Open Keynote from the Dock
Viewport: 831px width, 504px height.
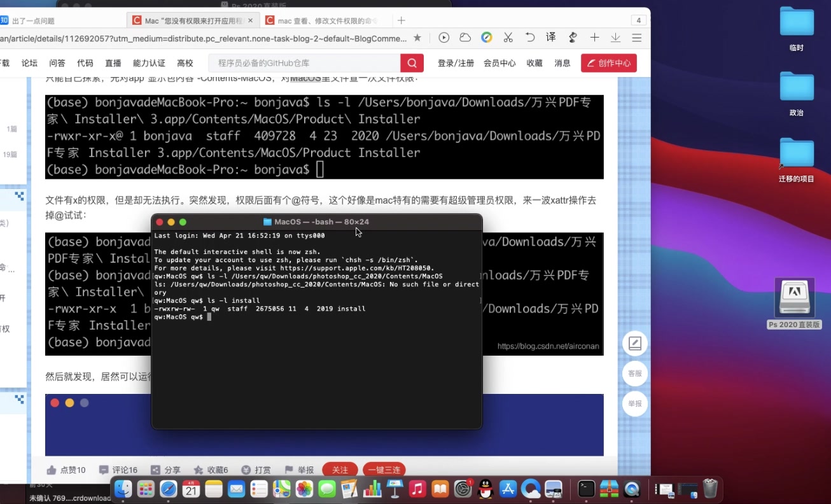click(x=395, y=489)
